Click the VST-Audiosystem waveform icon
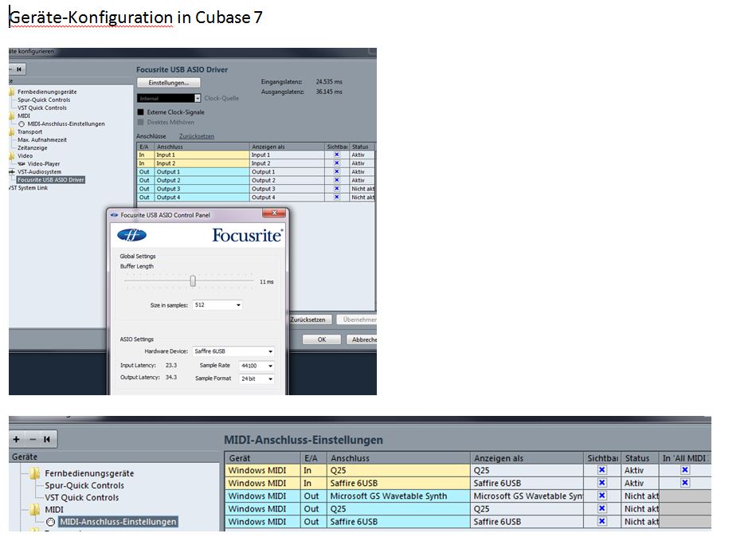 point(12,171)
